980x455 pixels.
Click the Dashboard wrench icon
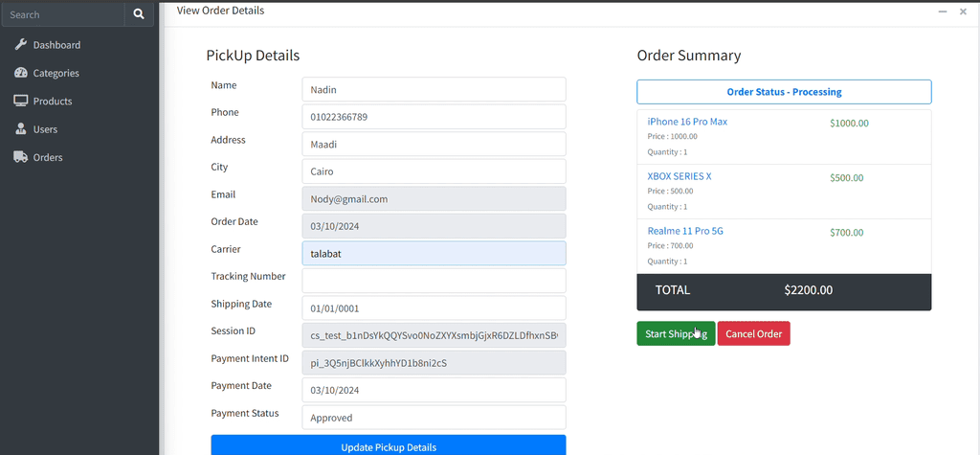pos(20,45)
